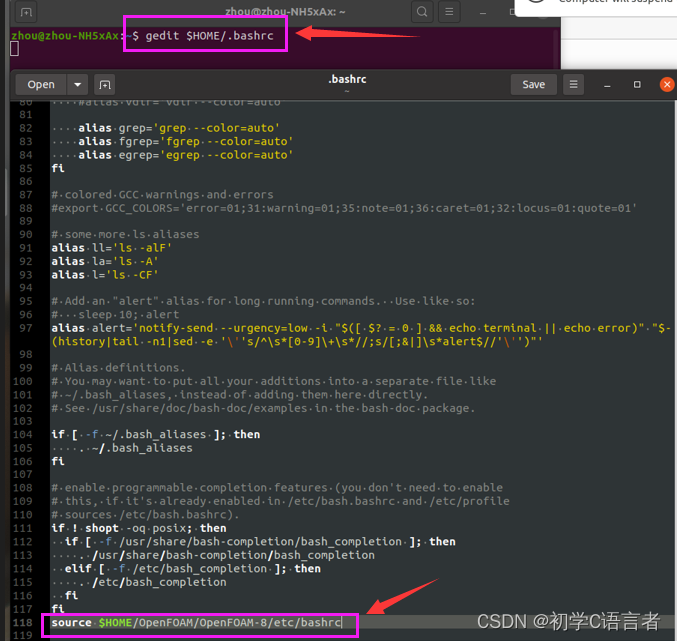This screenshot has width=677, height=641.
Task: Click the line . ~/.bash_aliases
Action: [x=136, y=448]
